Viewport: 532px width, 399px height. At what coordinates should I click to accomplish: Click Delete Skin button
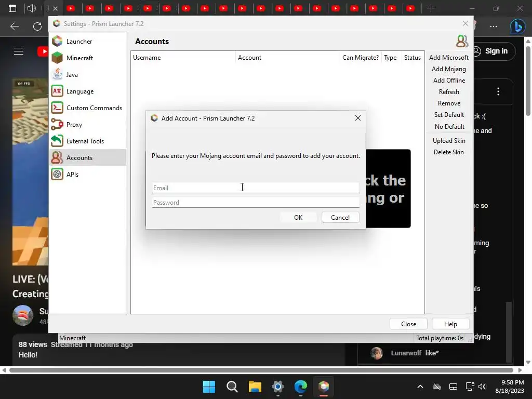[x=448, y=152]
